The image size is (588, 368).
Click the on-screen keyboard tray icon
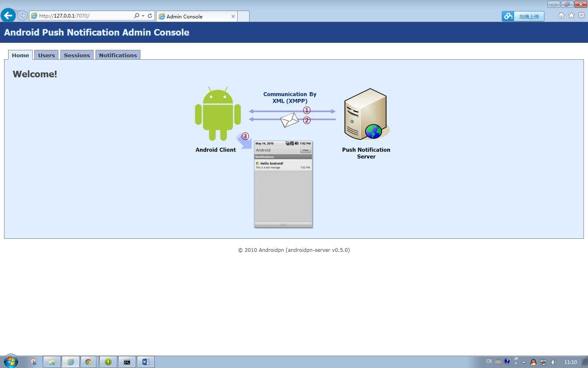[x=498, y=362]
